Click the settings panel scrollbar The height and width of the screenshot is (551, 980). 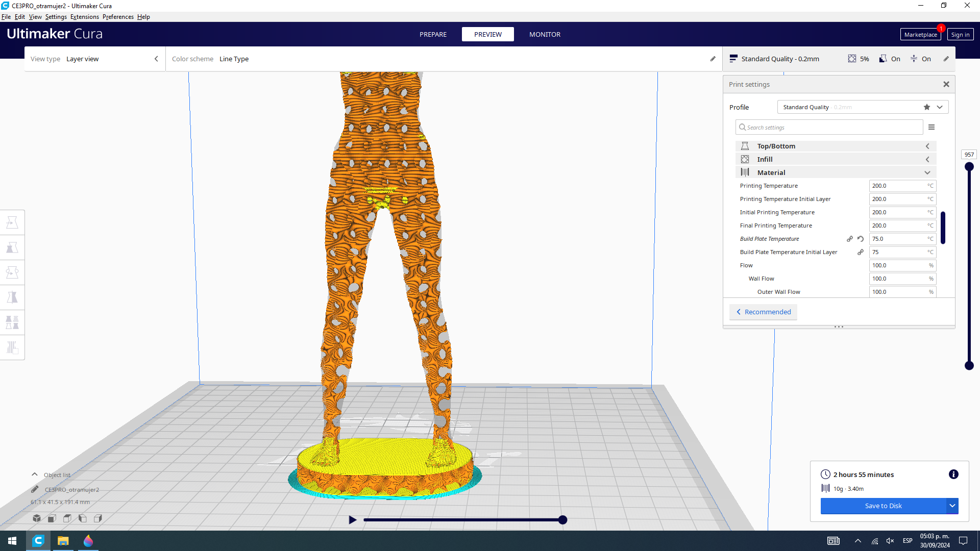click(943, 228)
